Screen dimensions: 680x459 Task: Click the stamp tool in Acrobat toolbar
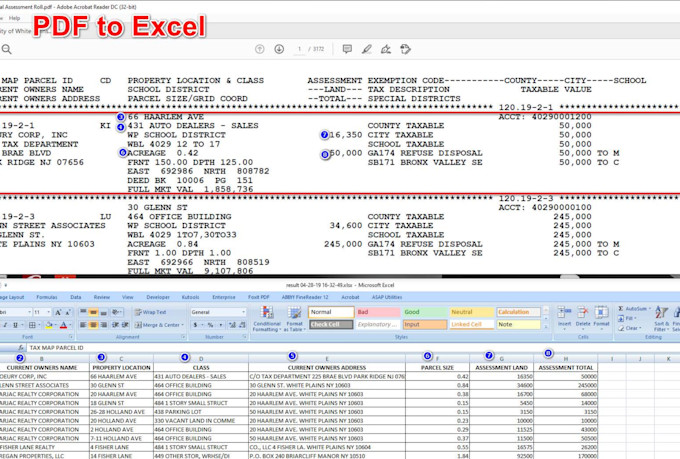pos(405,49)
